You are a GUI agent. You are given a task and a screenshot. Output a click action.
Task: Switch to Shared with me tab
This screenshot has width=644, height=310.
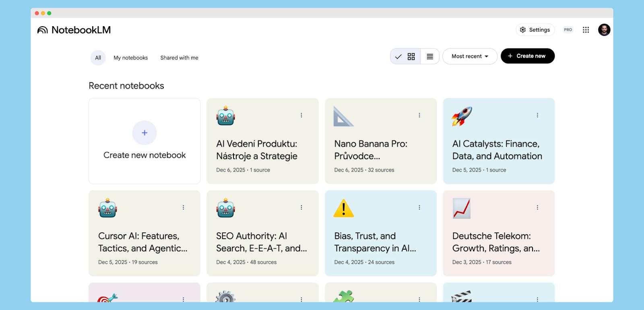tap(179, 58)
